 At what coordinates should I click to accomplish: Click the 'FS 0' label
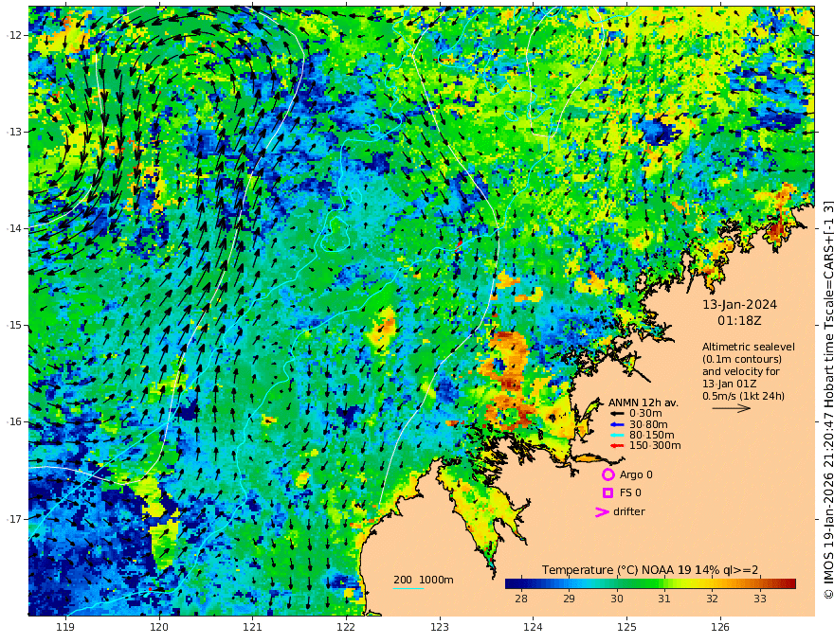tap(630, 493)
